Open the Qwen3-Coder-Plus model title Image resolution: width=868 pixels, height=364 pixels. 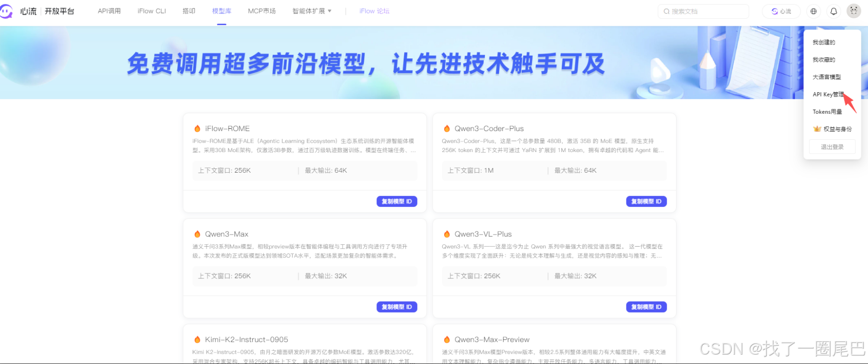(489, 128)
